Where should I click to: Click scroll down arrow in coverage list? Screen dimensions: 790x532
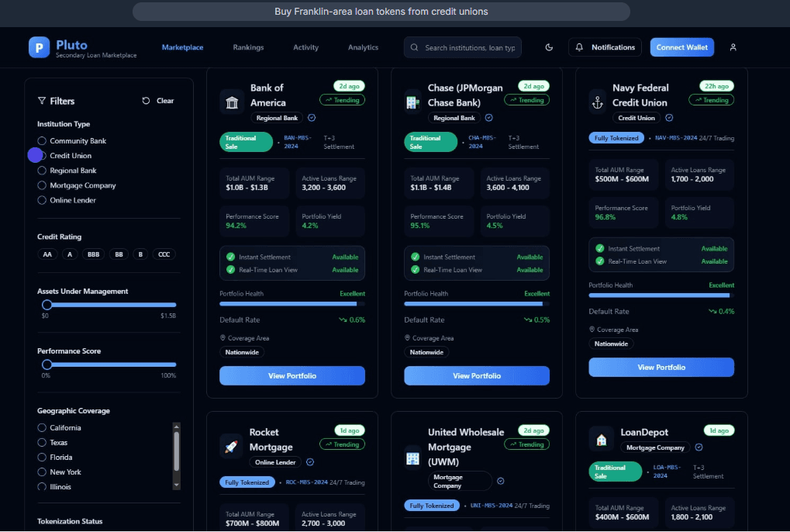point(176,485)
